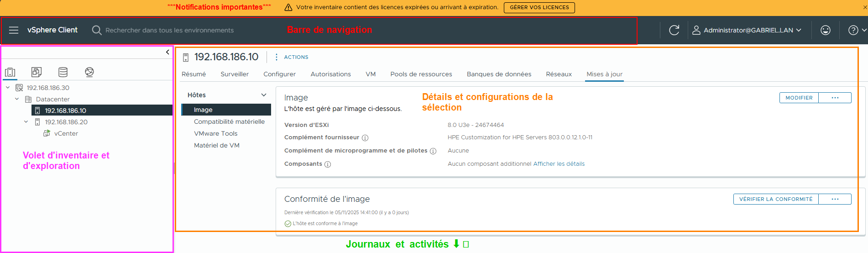
Task: Click GÉRER VOS LICENCES button
Action: [x=539, y=7]
